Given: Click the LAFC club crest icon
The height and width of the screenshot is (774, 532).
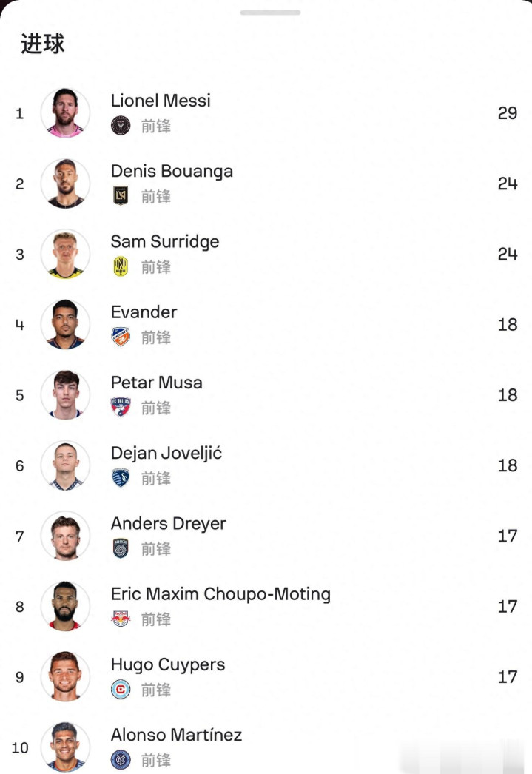Looking at the screenshot, I should [120, 196].
